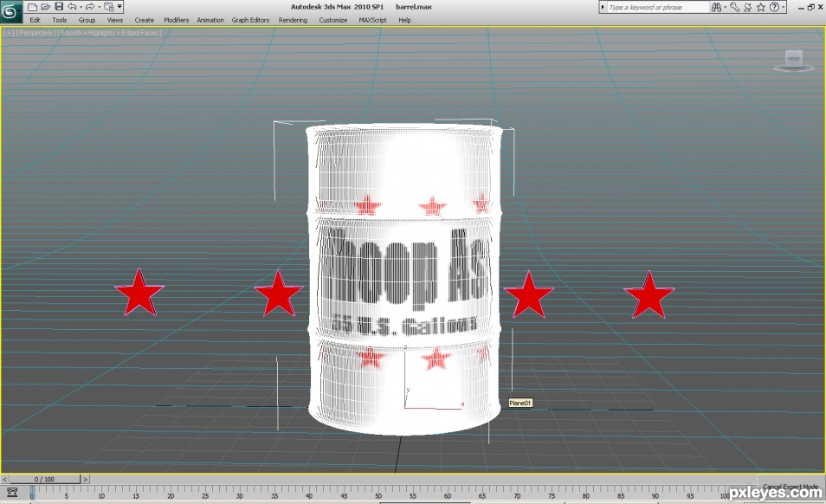Open the Tools menu
Viewport: 826px width, 504px height.
point(60,20)
